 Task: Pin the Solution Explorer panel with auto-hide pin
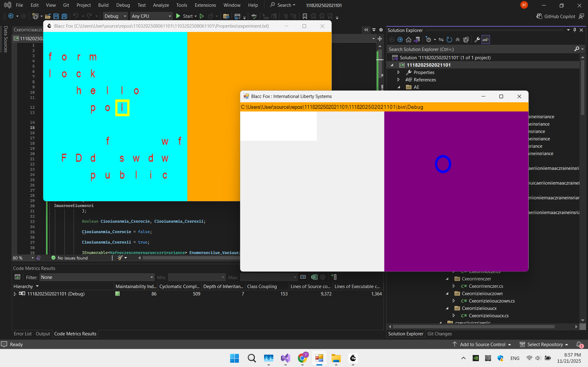(575, 30)
